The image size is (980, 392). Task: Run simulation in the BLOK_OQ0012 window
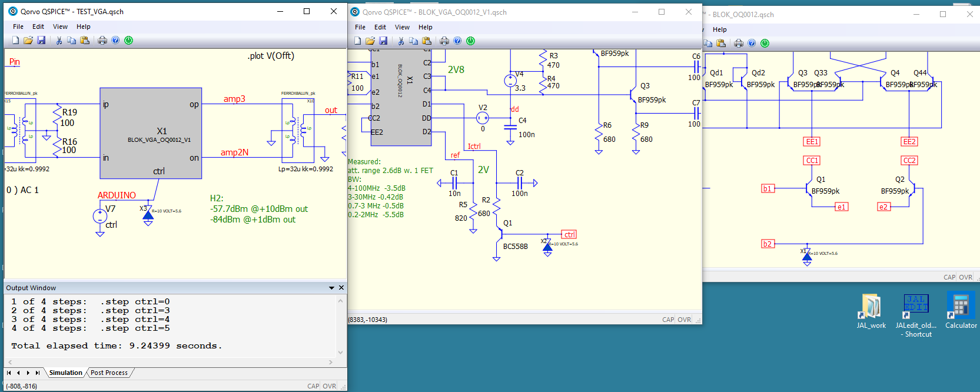[x=765, y=44]
